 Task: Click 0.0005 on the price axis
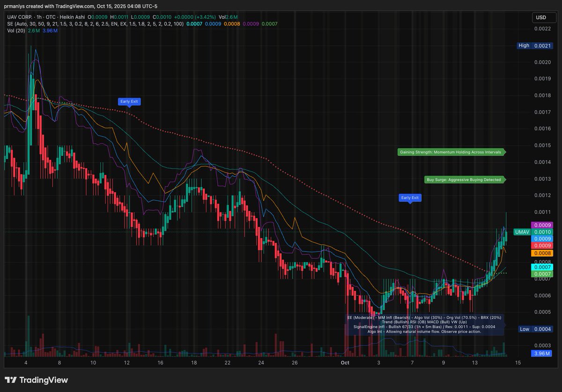542,312
